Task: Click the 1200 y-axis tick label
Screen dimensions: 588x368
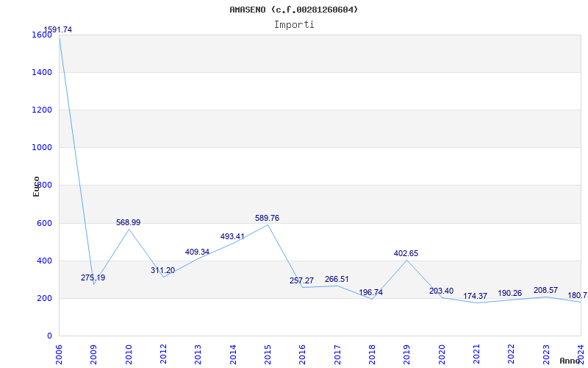Action: tap(42, 110)
